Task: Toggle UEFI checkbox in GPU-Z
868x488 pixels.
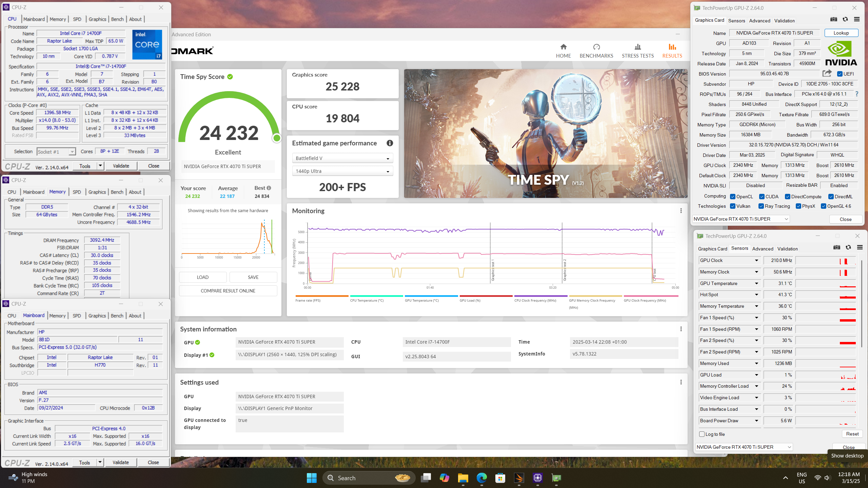Action: coord(840,74)
